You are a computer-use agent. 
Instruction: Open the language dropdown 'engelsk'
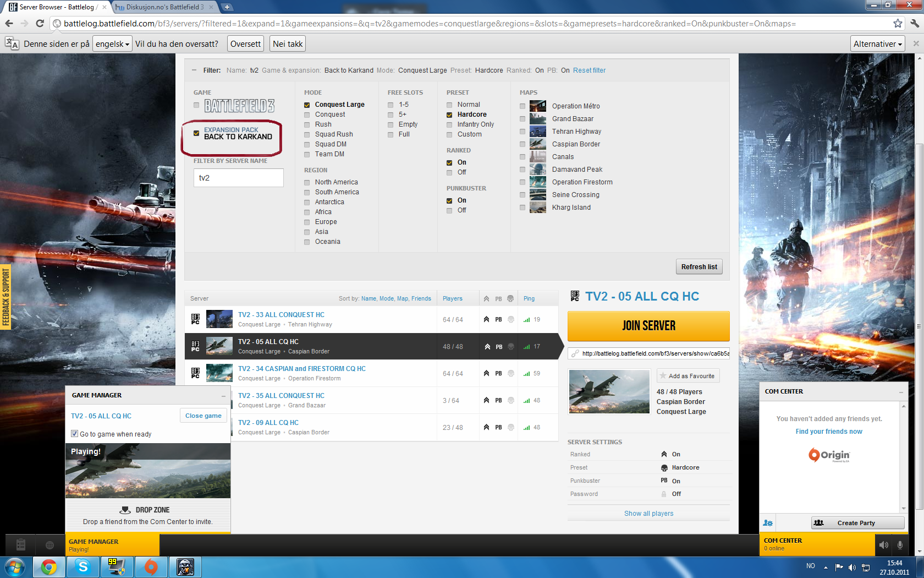[112, 44]
